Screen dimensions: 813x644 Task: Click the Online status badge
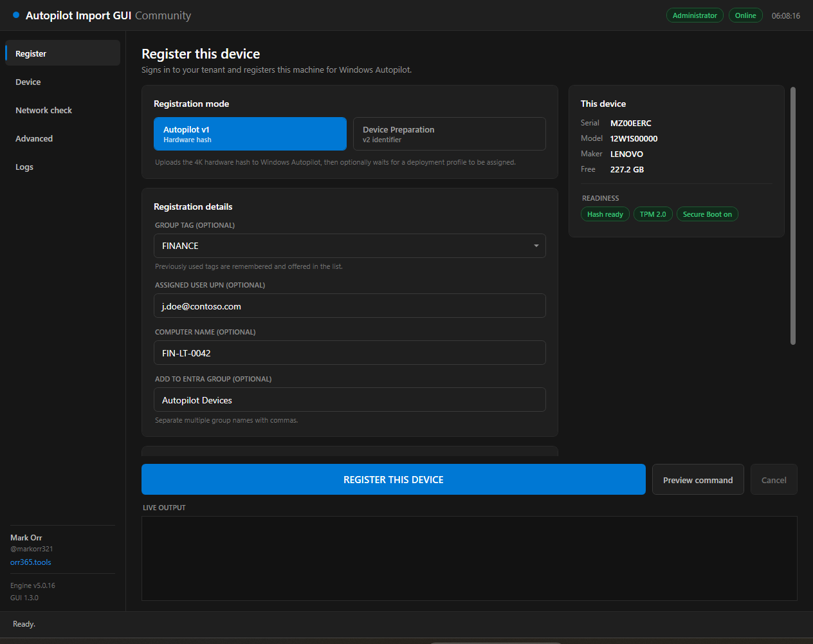tap(745, 15)
